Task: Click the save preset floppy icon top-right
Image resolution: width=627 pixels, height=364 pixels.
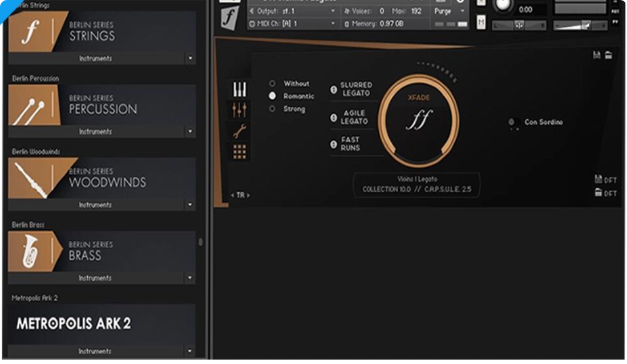Action: click(x=597, y=55)
